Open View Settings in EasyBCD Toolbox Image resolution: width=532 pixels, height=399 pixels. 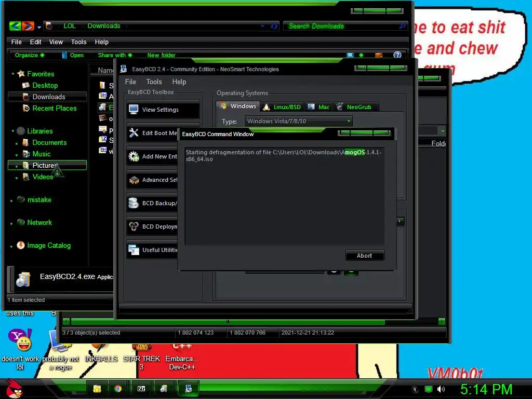[163, 110]
